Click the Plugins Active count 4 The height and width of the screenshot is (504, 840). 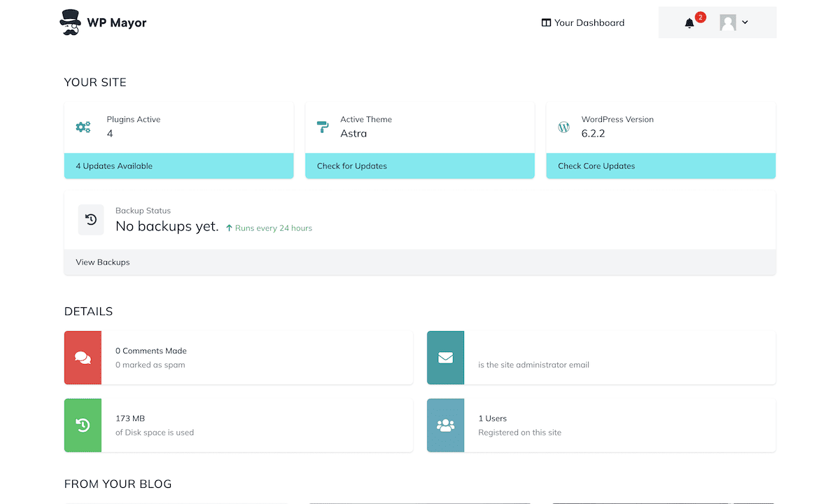[110, 133]
